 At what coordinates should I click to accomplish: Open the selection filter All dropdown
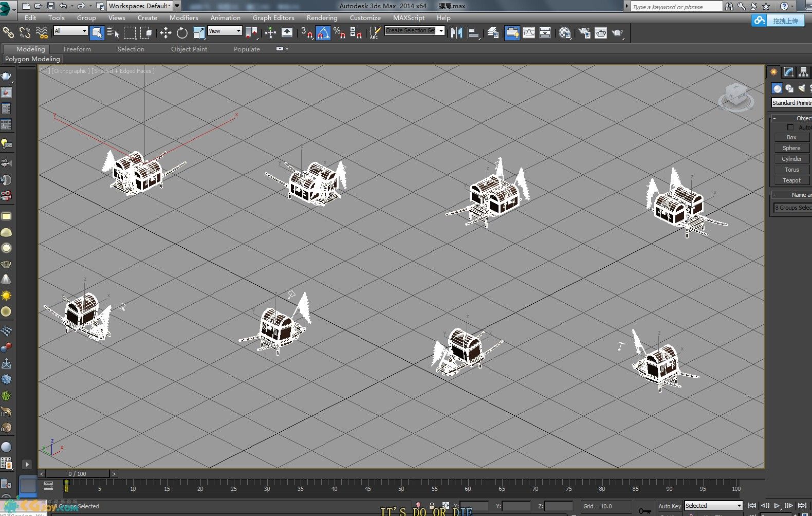pos(70,31)
